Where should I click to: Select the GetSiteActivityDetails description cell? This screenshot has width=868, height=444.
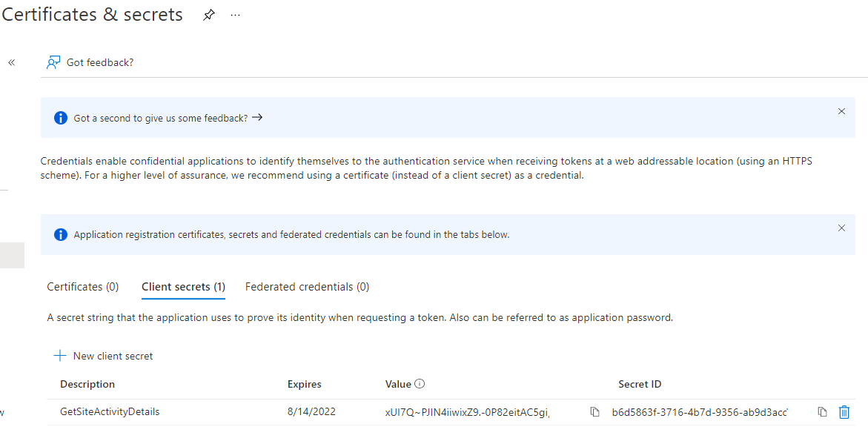click(x=110, y=412)
